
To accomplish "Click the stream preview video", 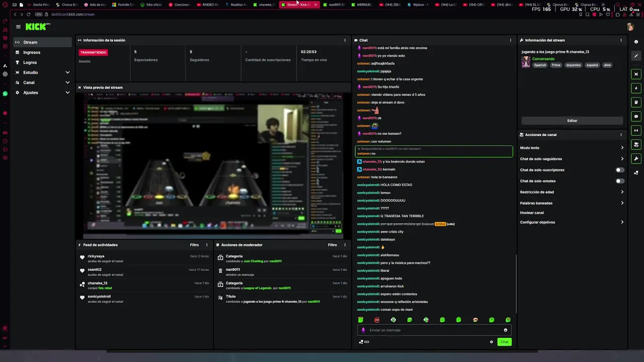I will point(213,165).
